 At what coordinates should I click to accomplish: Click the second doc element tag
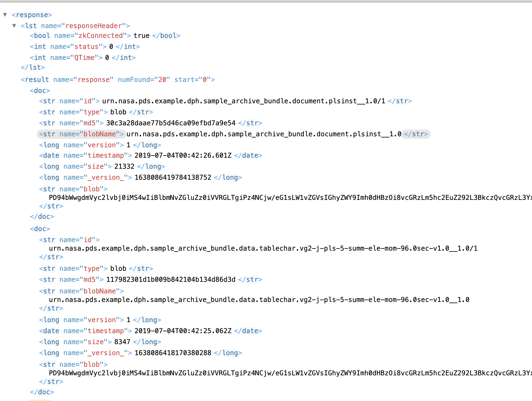click(x=40, y=229)
